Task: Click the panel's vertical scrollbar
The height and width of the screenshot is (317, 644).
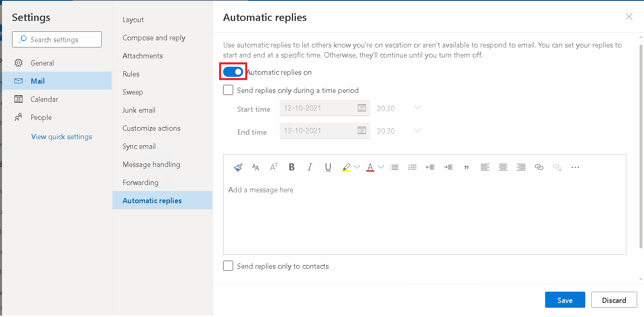Action: point(641,146)
